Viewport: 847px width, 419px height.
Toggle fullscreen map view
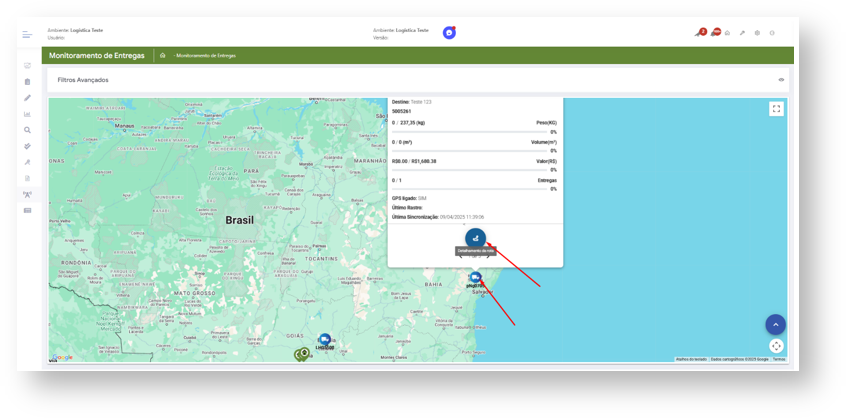click(x=776, y=109)
